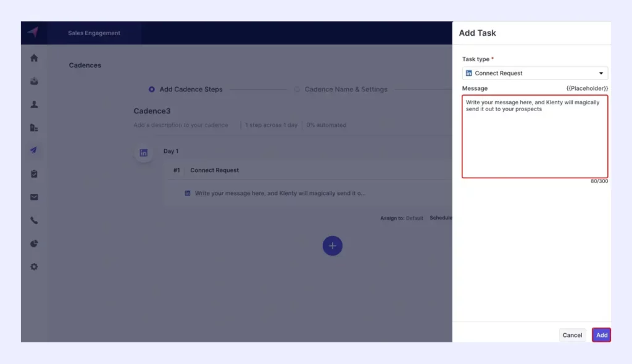The height and width of the screenshot is (364, 632).
Task: Click the Cadences heading
Action: click(x=85, y=65)
